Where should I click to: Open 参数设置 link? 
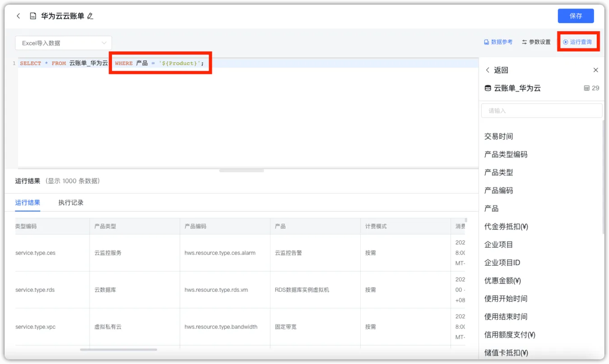coord(536,42)
